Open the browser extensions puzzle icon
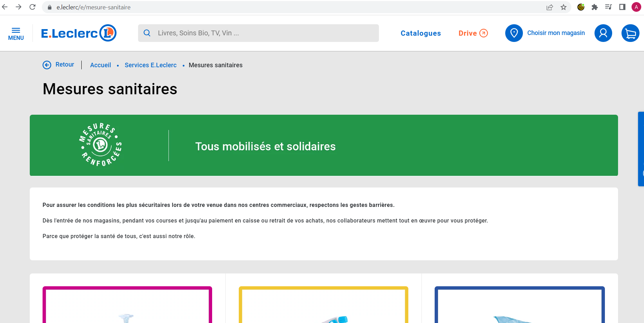Image resolution: width=644 pixels, height=323 pixels. 595,7
